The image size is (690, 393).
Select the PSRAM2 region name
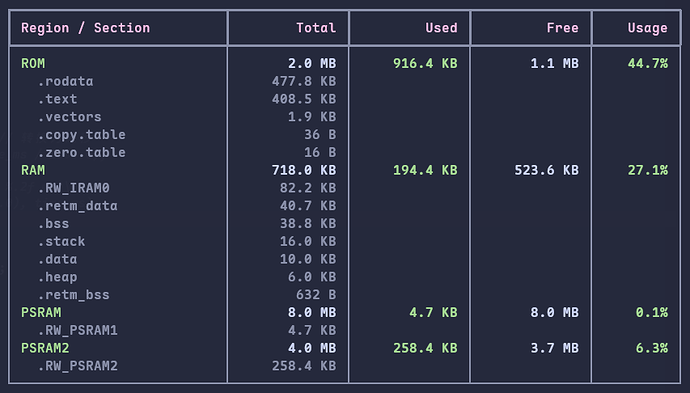[45, 348]
